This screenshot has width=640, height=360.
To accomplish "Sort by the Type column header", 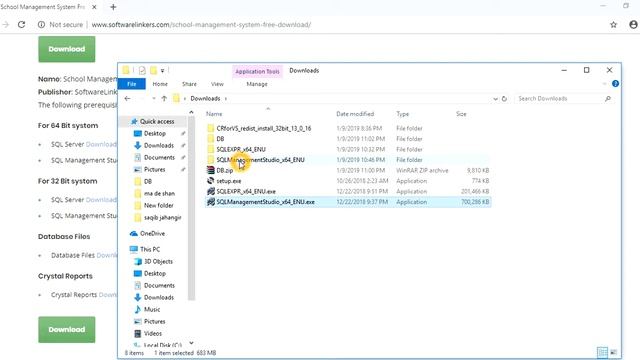I will [x=402, y=114].
